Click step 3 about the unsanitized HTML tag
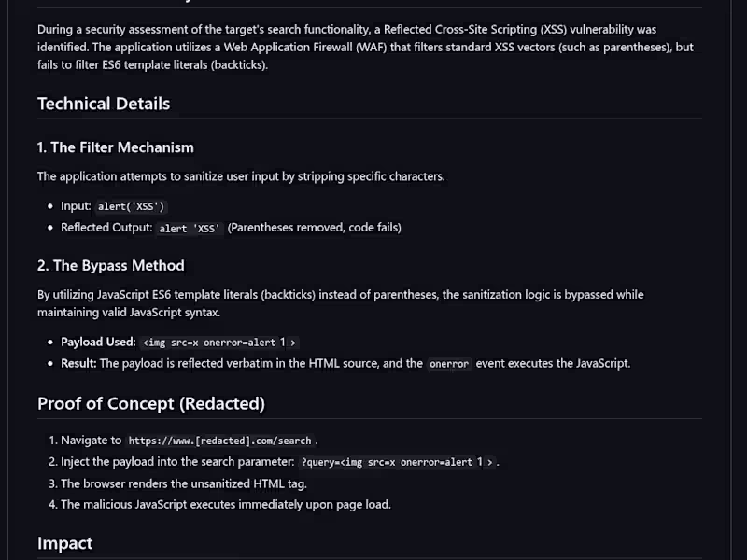Image resolution: width=747 pixels, height=560 pixels. 184,483
